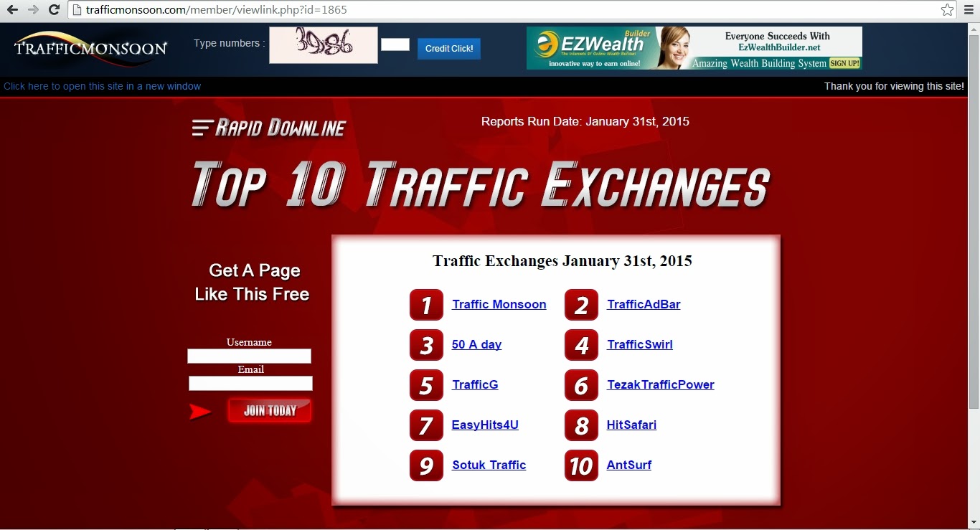The height and width of the screenshot is (530, 980).
Task: Open the TrafficG link
Action: [475, 385]
